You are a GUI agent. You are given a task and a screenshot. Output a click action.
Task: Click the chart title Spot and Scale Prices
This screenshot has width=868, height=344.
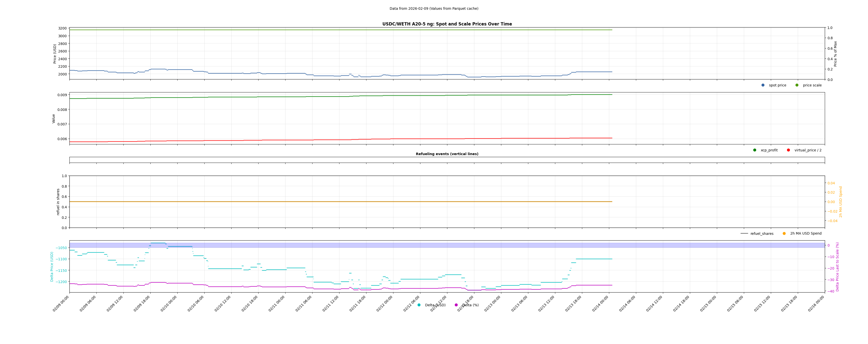coord(447,24)
